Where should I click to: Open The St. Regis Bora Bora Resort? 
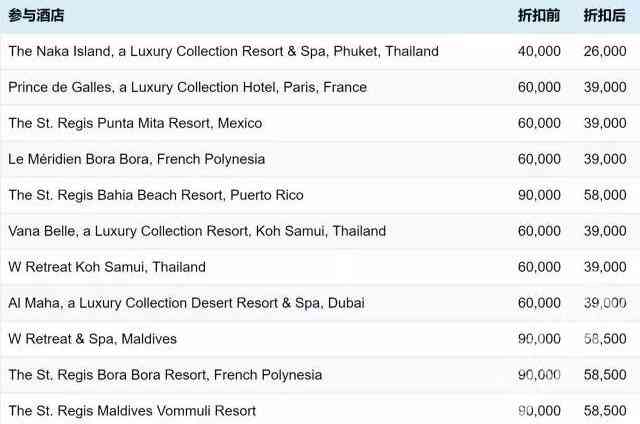[165, 375]
